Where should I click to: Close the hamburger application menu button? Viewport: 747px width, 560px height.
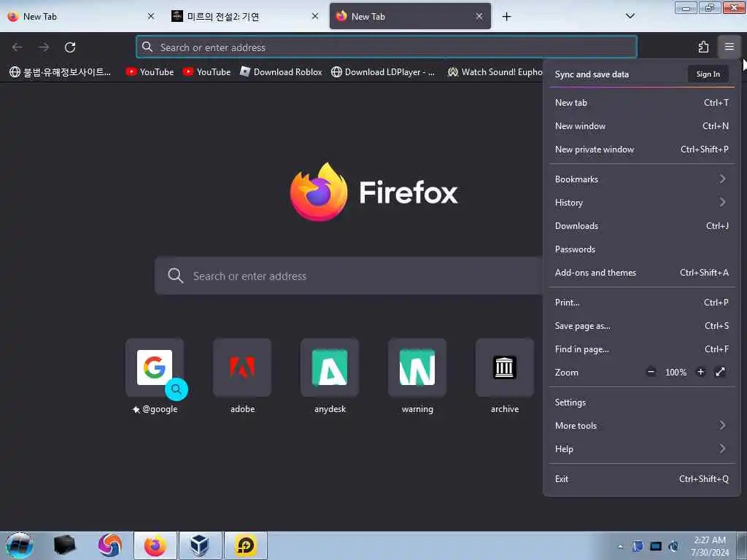click(729, 47)
